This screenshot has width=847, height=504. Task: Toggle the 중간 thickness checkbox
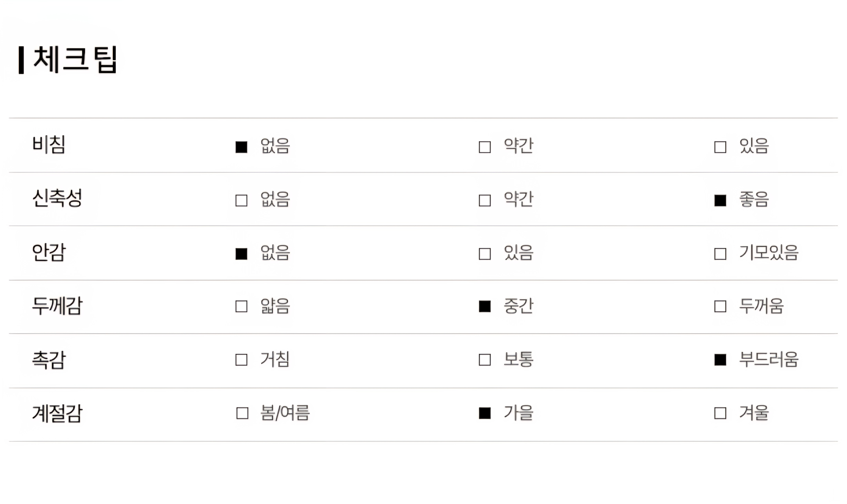pyautogui.click(x=484, y=306)
